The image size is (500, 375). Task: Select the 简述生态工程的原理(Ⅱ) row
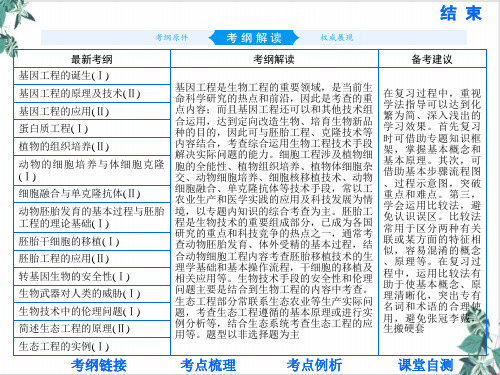click(x=92, y=329)
